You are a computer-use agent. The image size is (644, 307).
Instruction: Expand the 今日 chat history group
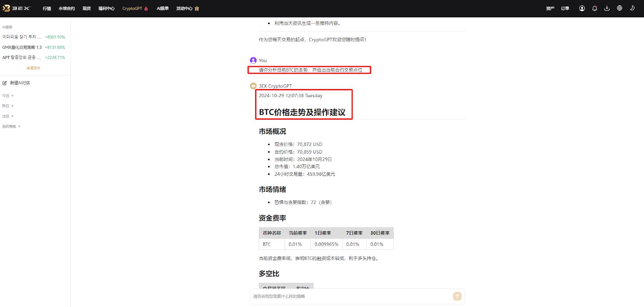8,96
